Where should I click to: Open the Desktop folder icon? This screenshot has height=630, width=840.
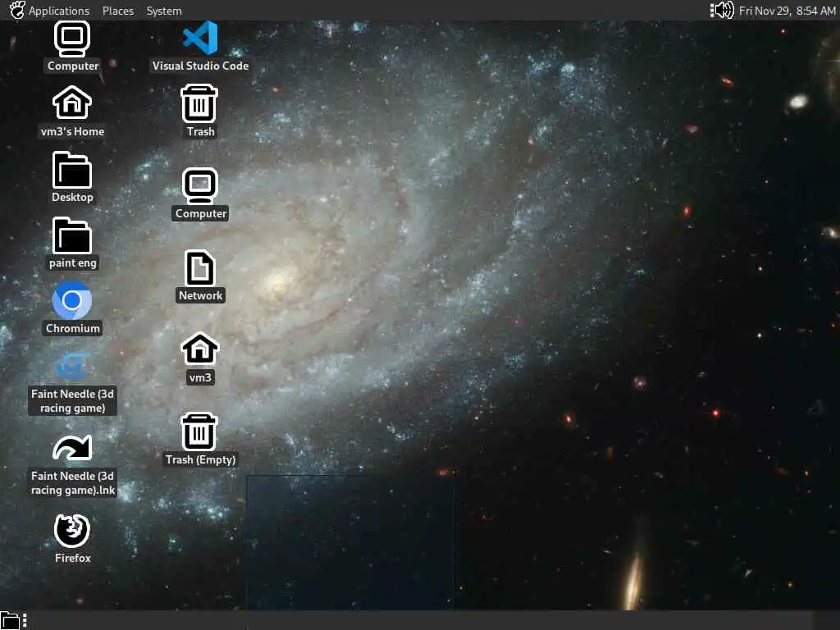coord(72,169)
